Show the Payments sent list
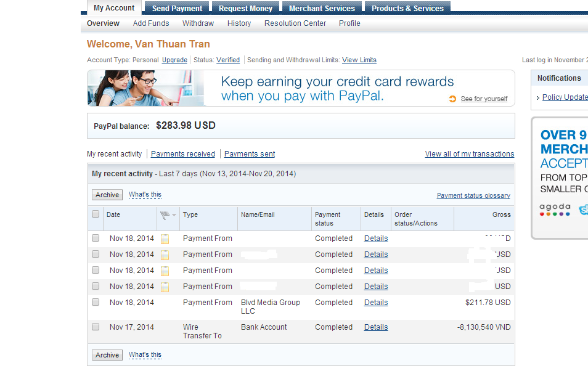The image size is (588, 379). pyautogui.click(x=250, y=154)
